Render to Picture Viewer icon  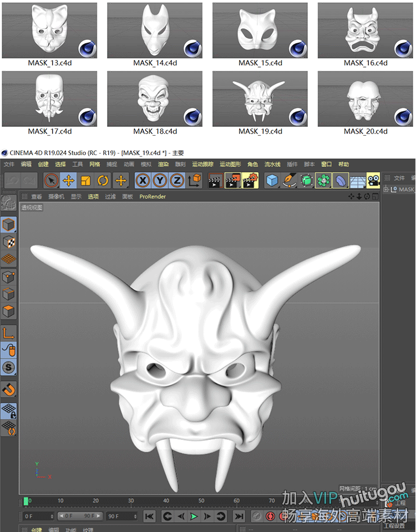(232, 181)
